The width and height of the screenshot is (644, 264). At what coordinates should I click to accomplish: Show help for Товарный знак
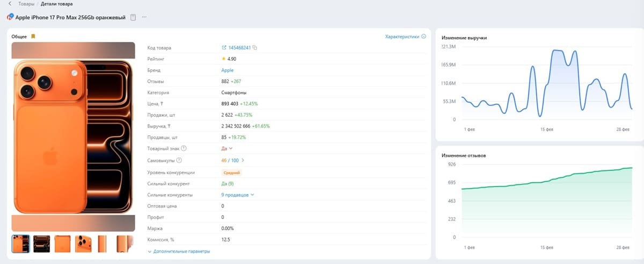(x=184, y=148)
